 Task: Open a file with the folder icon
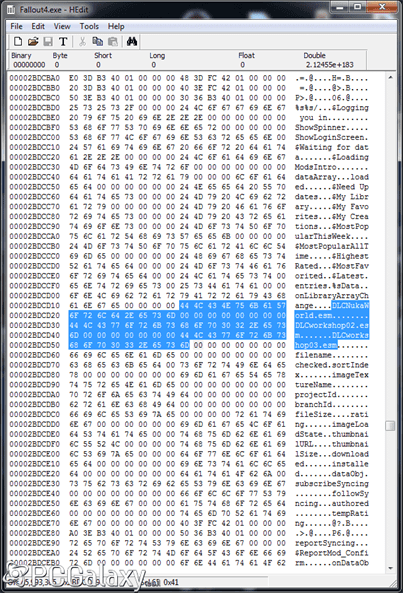[x=33, y=41]
